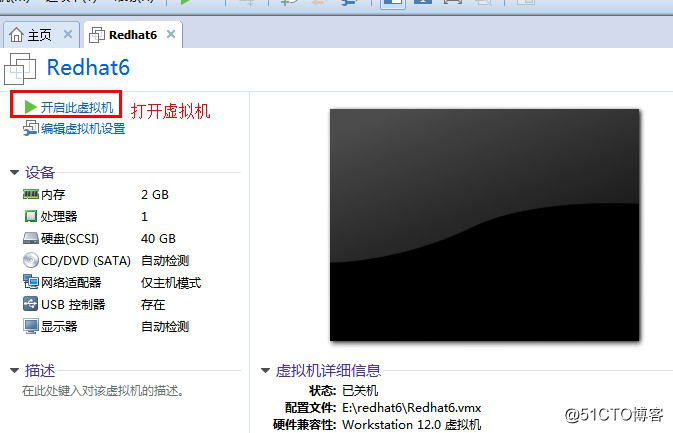Click the 自动检测 value for 显示器
This screenshot has height=433, width=673.
tap(165, 327)
